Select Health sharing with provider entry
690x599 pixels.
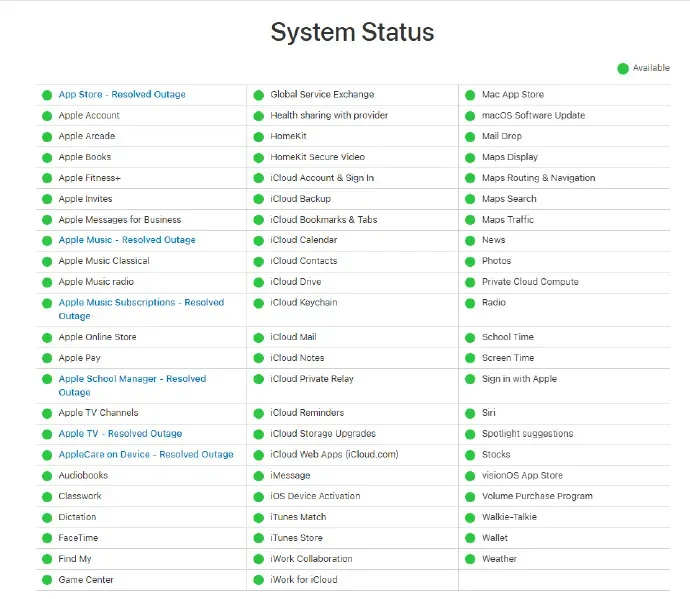coord(329,116)
